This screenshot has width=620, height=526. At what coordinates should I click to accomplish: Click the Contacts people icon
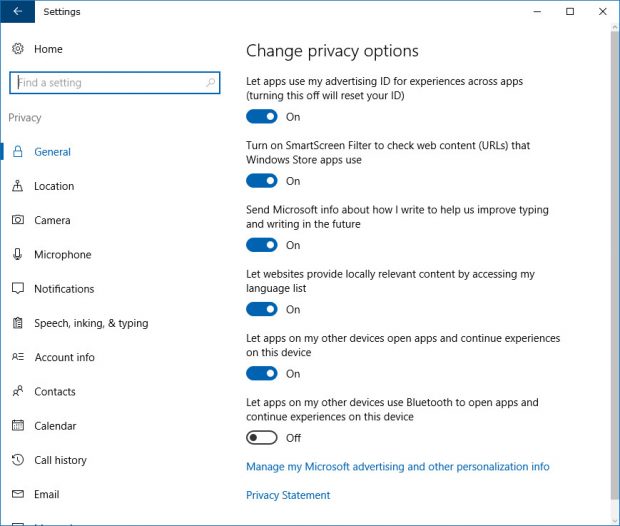18,391
